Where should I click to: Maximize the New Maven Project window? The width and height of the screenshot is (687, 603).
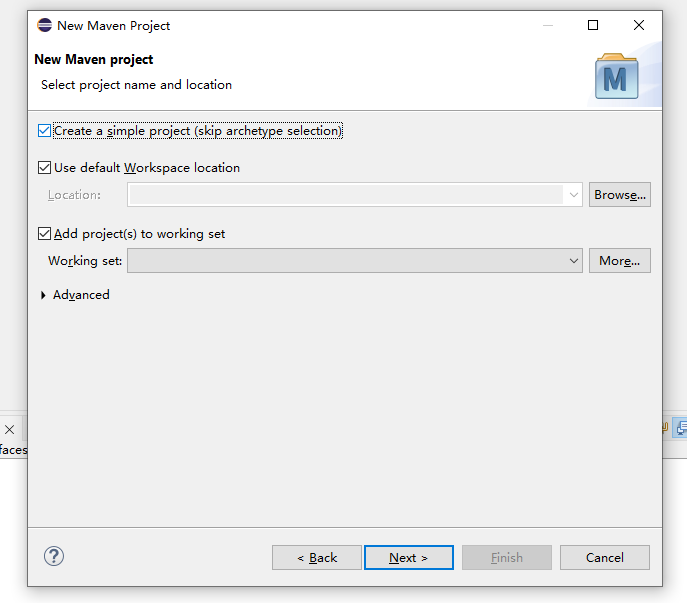[593, 25]
